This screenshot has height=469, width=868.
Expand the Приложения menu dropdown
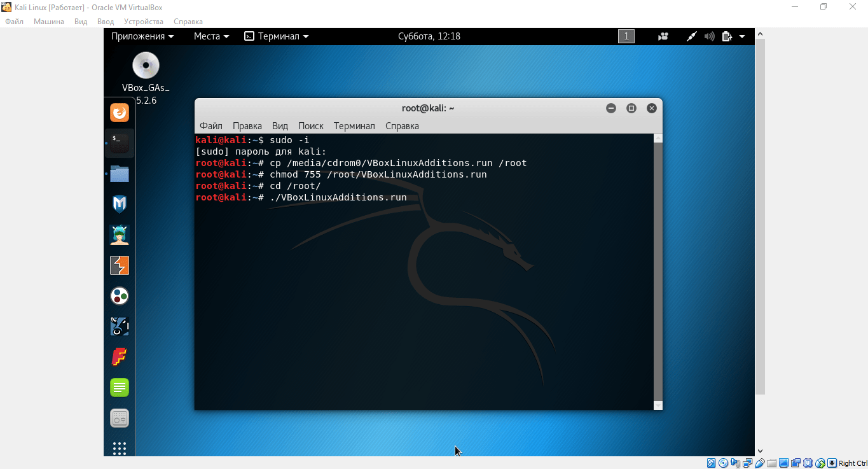(x=142, y=36)
